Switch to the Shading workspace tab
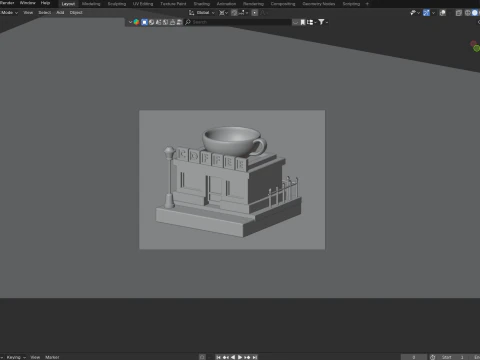 (x=202, y=4)
